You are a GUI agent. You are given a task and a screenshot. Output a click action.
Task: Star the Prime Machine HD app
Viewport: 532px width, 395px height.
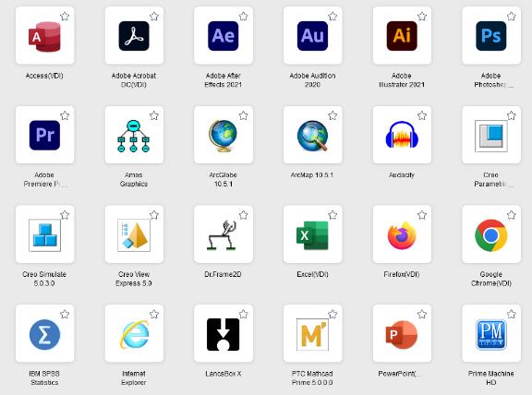point(512,314)
